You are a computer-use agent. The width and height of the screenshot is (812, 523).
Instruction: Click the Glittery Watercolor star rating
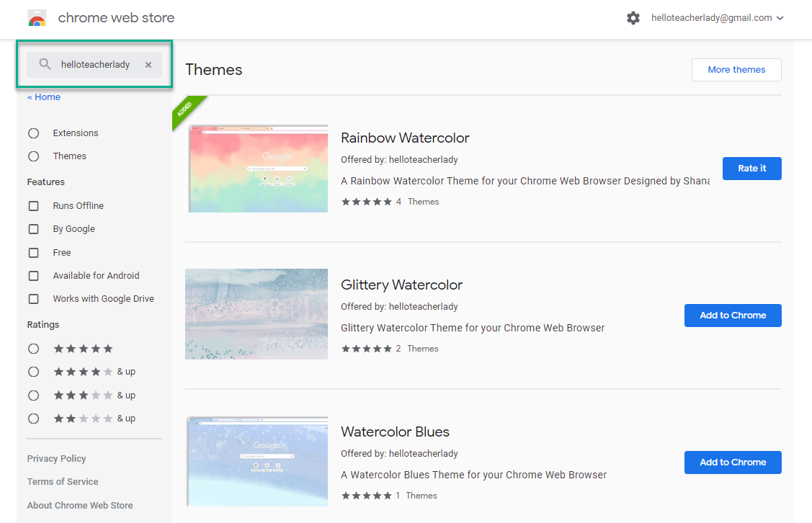click(x=367, y=349)
